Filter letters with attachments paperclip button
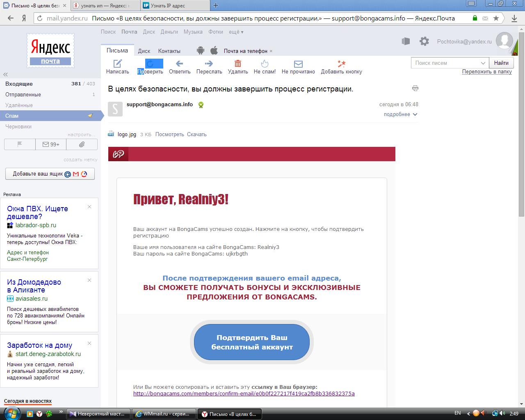Screen dimensions: 525x420 (x=82, y=144)
